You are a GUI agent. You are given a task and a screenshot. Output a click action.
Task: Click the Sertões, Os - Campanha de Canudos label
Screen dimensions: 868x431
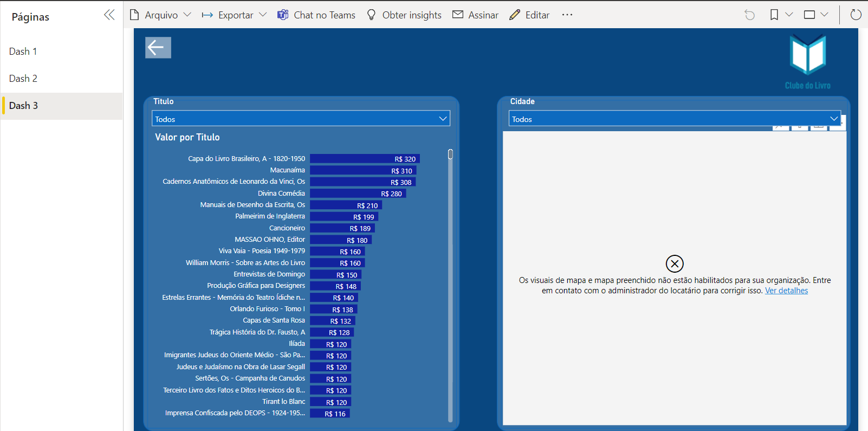click(x=250, y=378)
